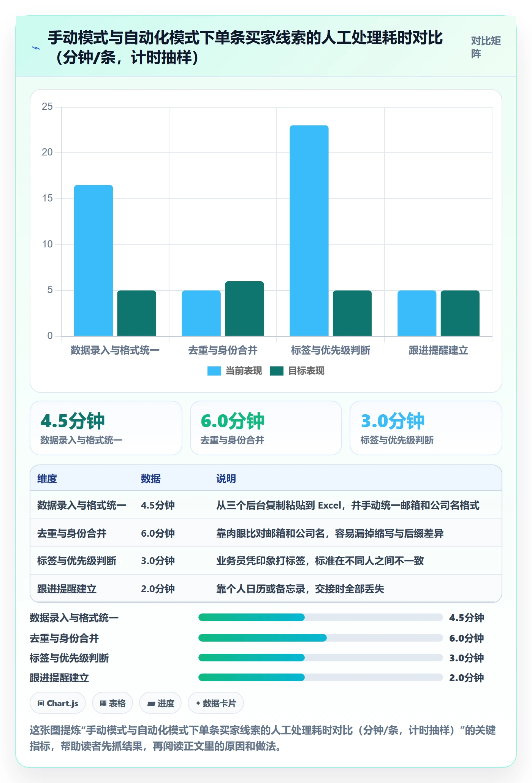Click the 跟进提醒建立 x-axis label
Viewport: 532px width, 783px height.
[439, 350]
